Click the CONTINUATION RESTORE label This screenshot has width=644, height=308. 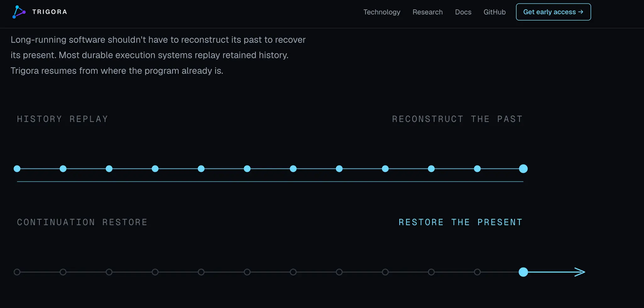82,222
